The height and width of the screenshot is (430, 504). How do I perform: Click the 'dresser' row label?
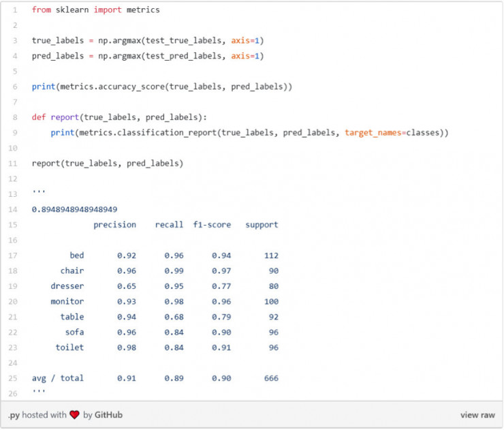click(x=67, y=286)
